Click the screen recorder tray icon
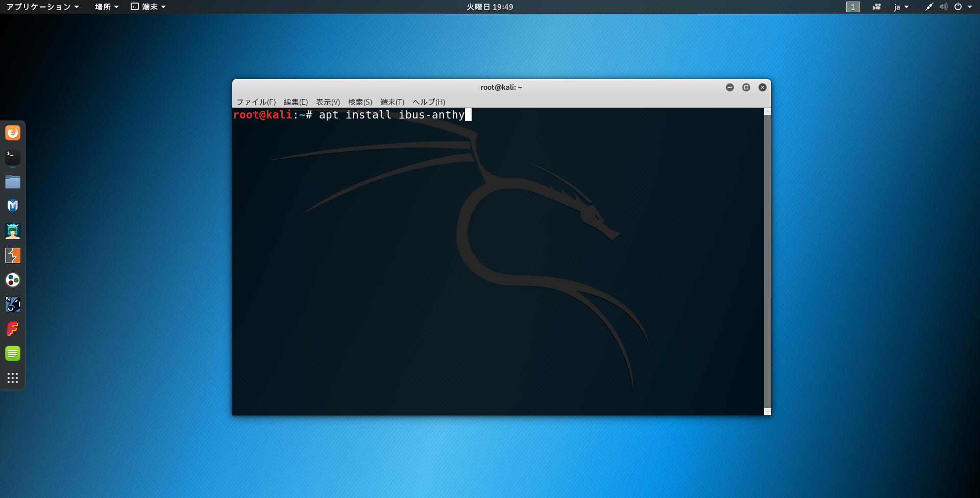Viewport: 980px width, 498px height. click(x=877, y=7)
